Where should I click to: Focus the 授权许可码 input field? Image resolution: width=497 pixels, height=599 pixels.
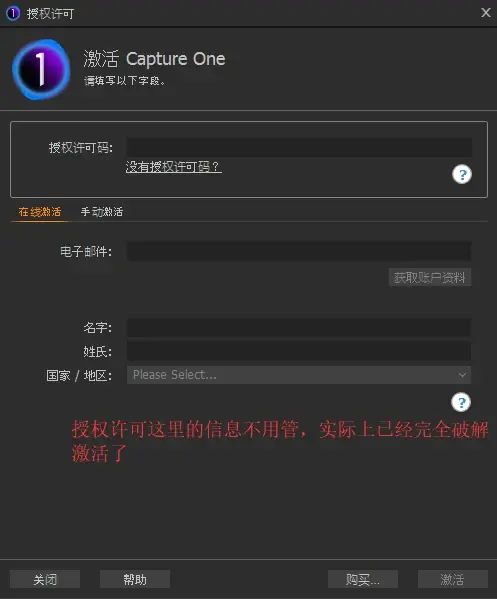[299, 147]
